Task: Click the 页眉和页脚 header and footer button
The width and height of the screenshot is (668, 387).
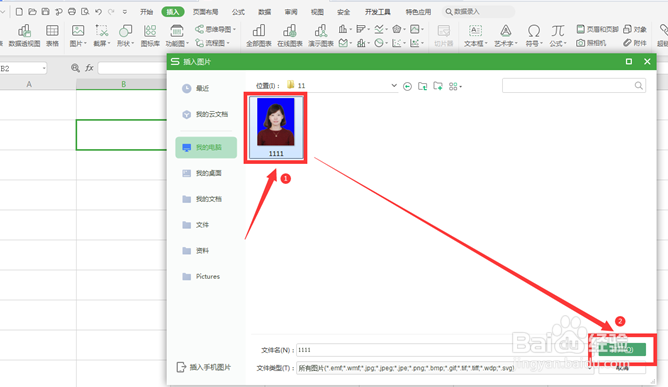Action: coord(597,29)
